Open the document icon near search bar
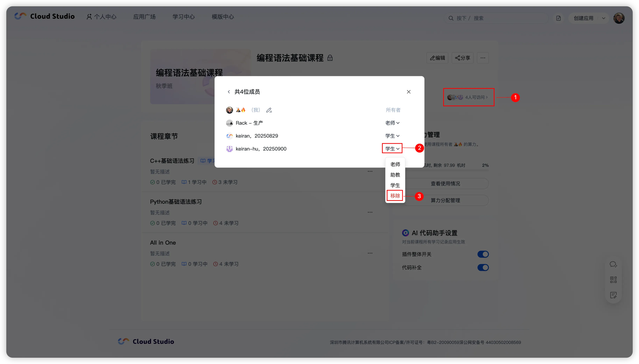Image resolution: width=639 pixels, height=364 pixels. pyautogui.click(x=559, y=18)
